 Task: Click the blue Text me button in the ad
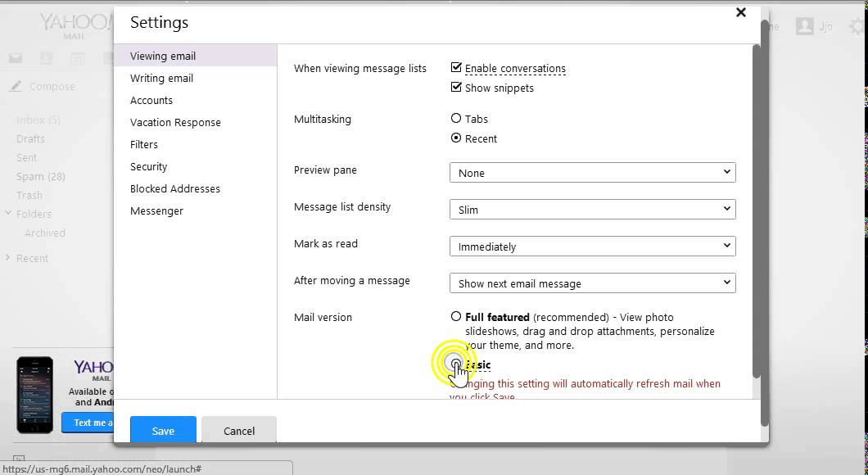pos(88,423)
